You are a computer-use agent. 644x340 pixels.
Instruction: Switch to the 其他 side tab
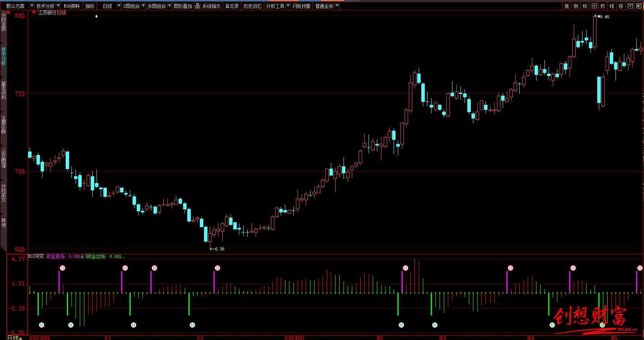coord(3,222)
